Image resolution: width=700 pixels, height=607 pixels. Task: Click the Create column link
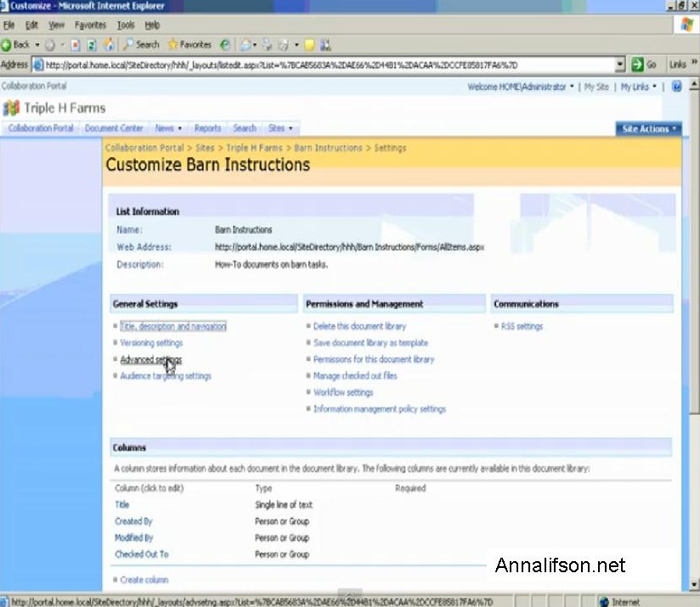[144, 580]
